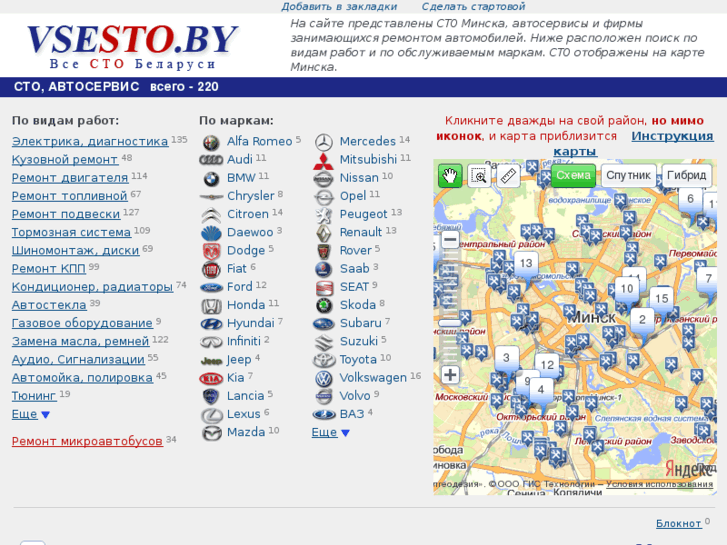The height and width of the screenshot is (545, 727).
Task: Switch map to Спутник view
Action: (628, 175)
